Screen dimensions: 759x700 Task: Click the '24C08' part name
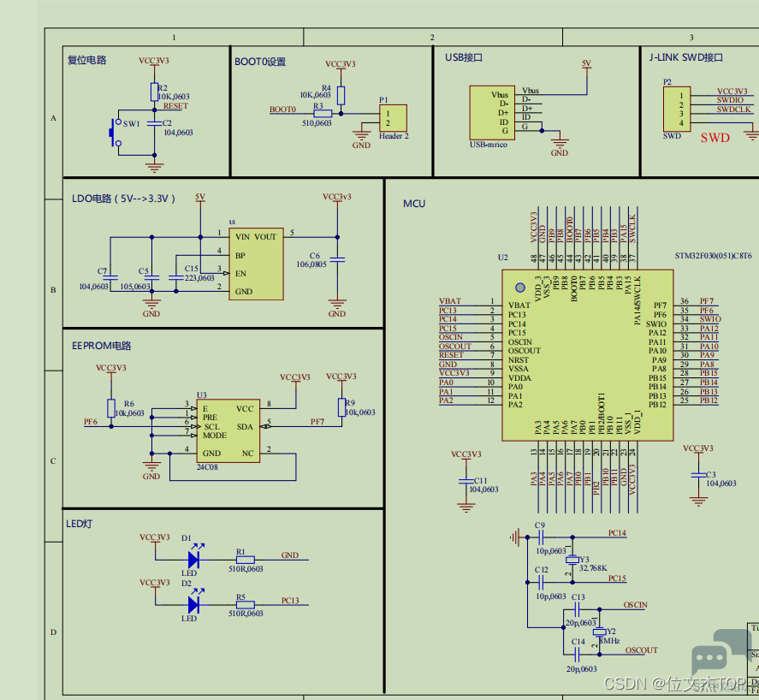pyautogui.click(x=207, y=467)
